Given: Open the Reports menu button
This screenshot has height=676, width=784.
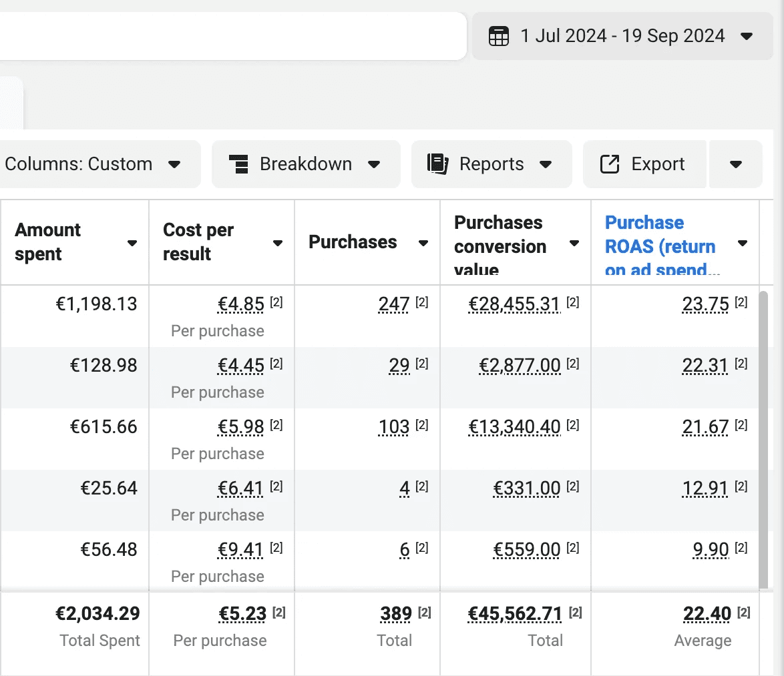Looking at the screenshot, I should 492,164.
